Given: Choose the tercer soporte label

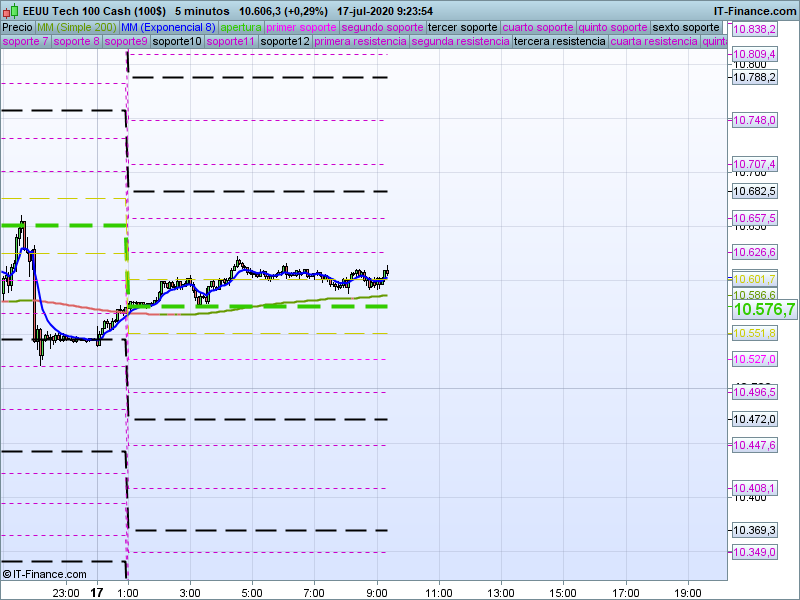Looking at the screenshot, I should click(x=462, y=28).
